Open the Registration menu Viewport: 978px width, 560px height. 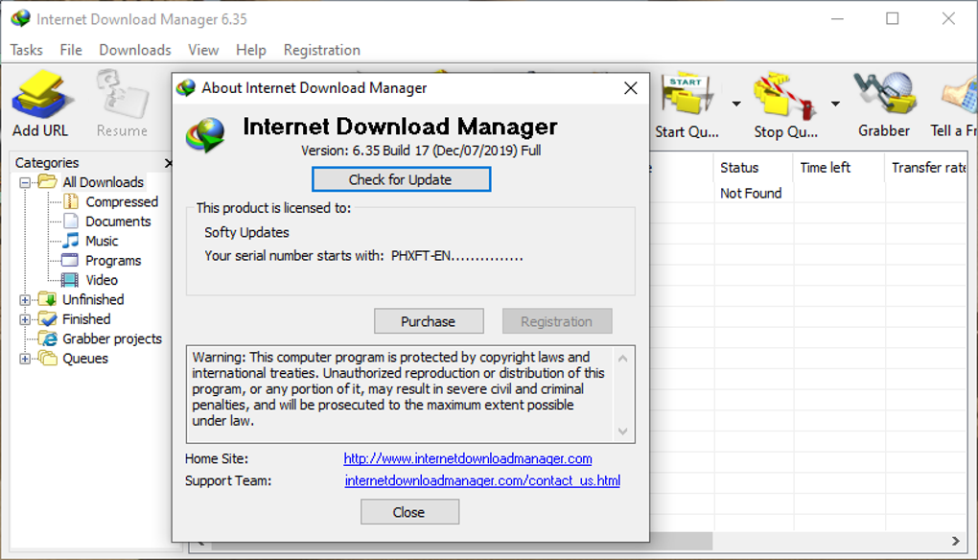pyautogui.click(x=322, y=50)
